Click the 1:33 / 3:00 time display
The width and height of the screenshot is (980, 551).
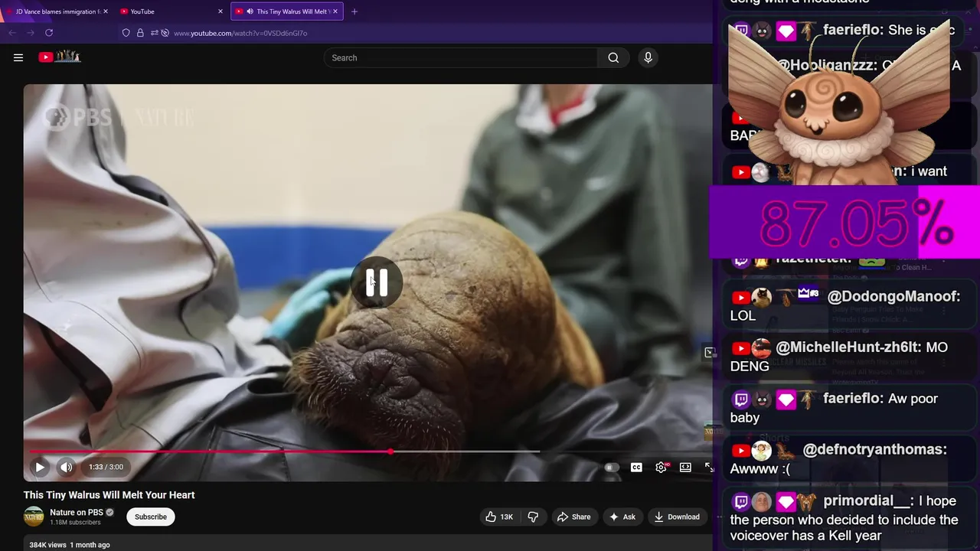106,467
